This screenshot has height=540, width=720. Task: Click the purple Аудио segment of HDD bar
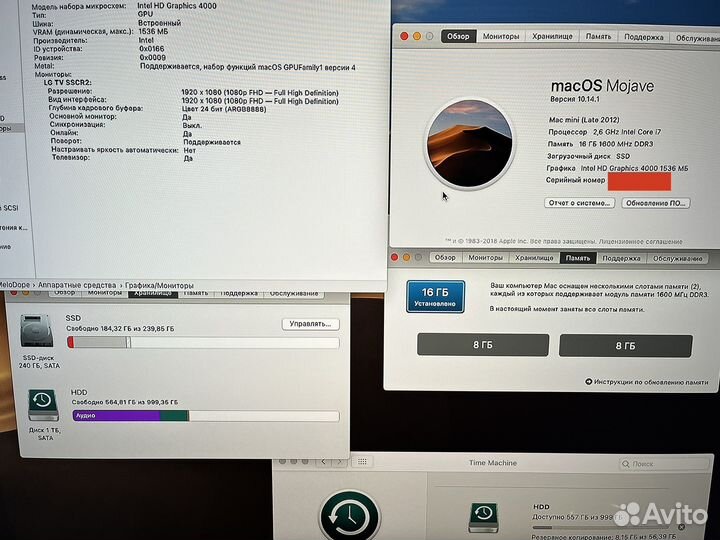point(116,416)
